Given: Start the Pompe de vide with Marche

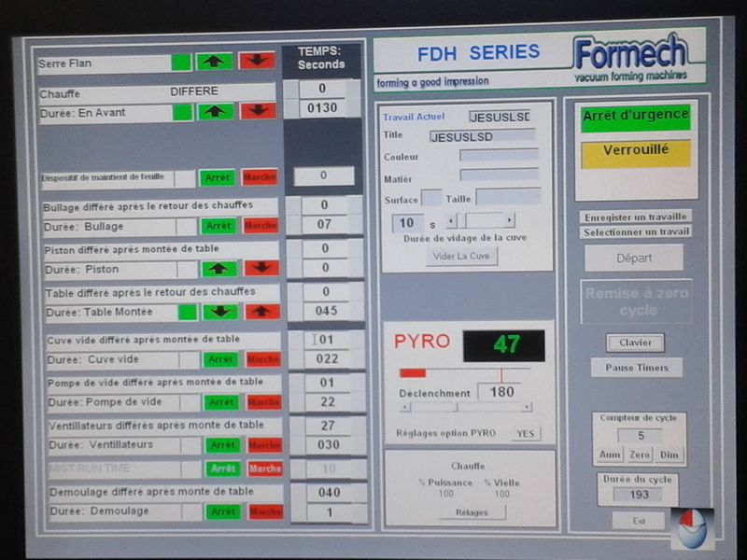Looking at the screenshot, I should (x=264, y=402).
